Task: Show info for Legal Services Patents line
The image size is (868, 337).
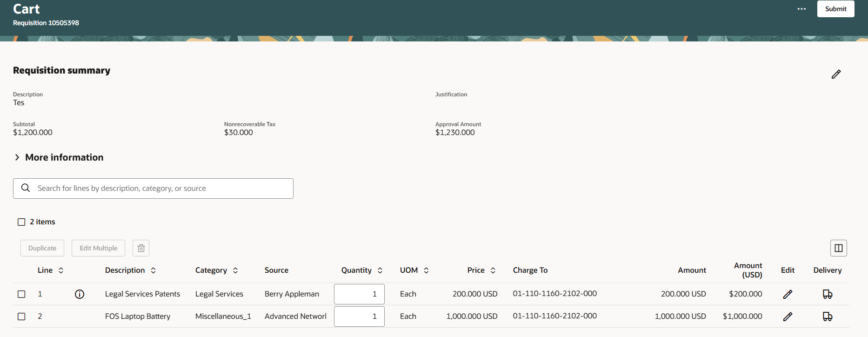Action: click(x=80, y=294)
